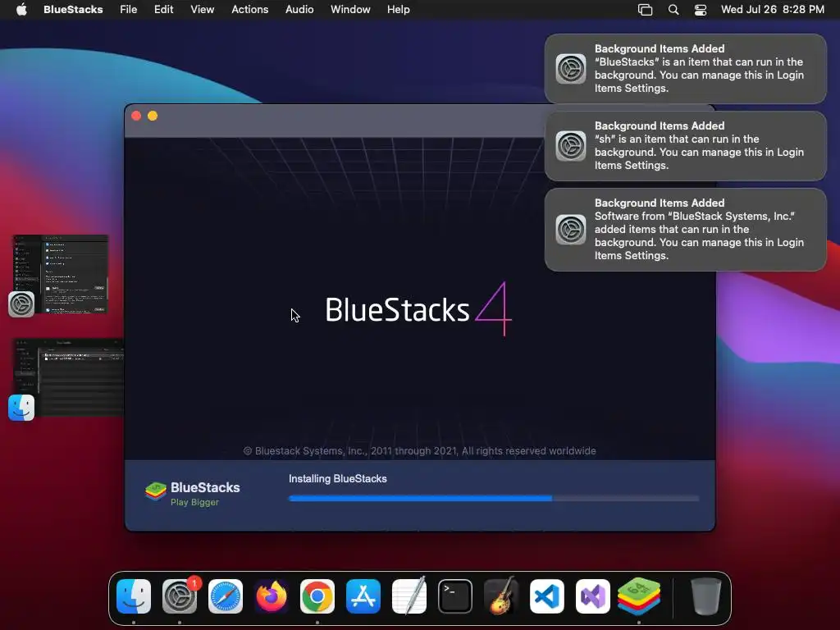Open the Trash in the Dock
This screenshot has height=630, width=840.
[x=706, y=596]
